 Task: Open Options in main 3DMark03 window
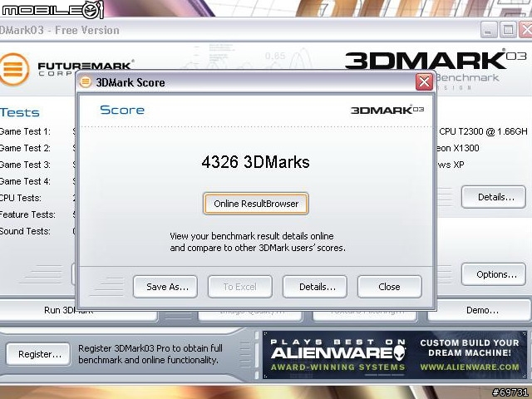coord(494,274)
